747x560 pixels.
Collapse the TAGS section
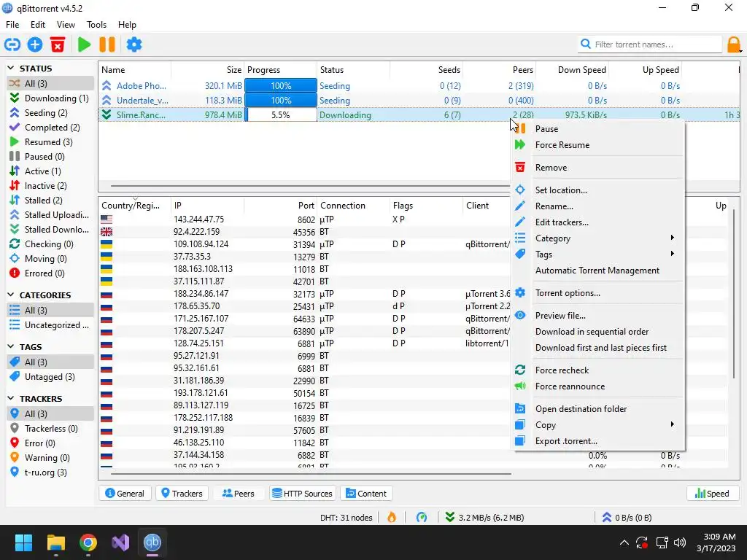point(11,347)
